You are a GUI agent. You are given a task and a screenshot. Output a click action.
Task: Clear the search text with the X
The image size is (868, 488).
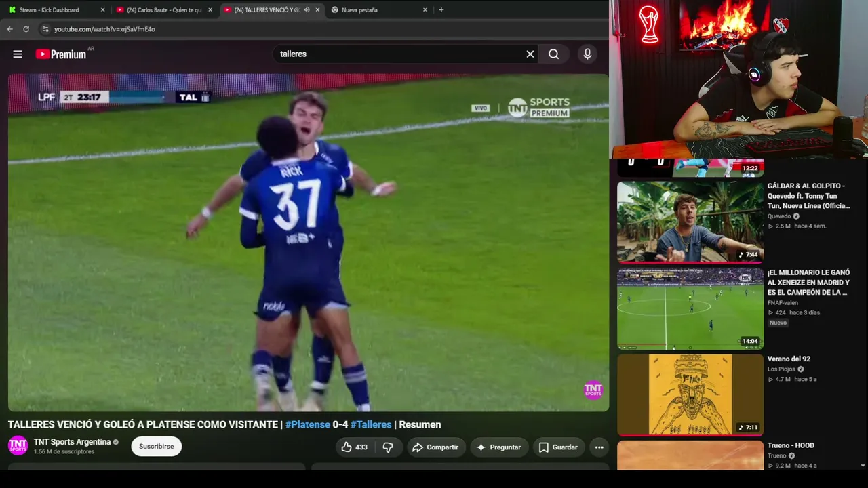click(x=530, y=54)
